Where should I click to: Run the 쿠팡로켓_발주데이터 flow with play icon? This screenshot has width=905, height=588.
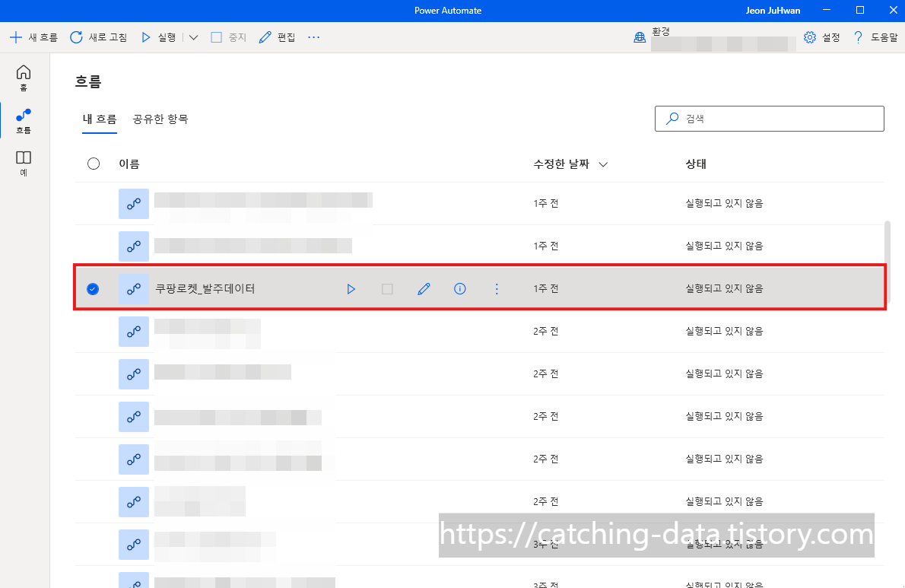click(351, 289)
